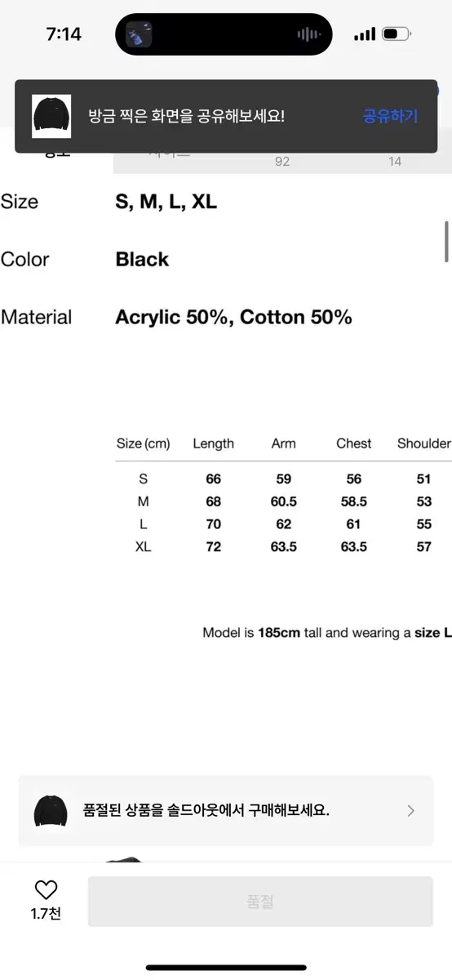Screen dimensions: 452x980
Task: Tap the 품절 sold-out button
Action: [x=260, y=902]
